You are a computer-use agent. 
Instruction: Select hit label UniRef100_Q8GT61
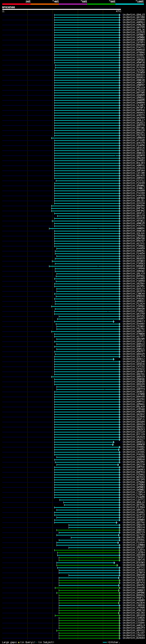134,374
